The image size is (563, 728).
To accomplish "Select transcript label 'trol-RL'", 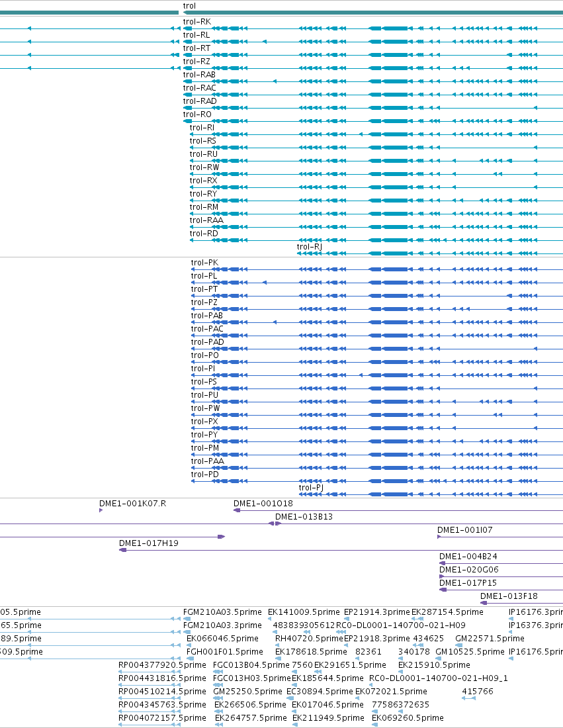I will click(196, 35).
